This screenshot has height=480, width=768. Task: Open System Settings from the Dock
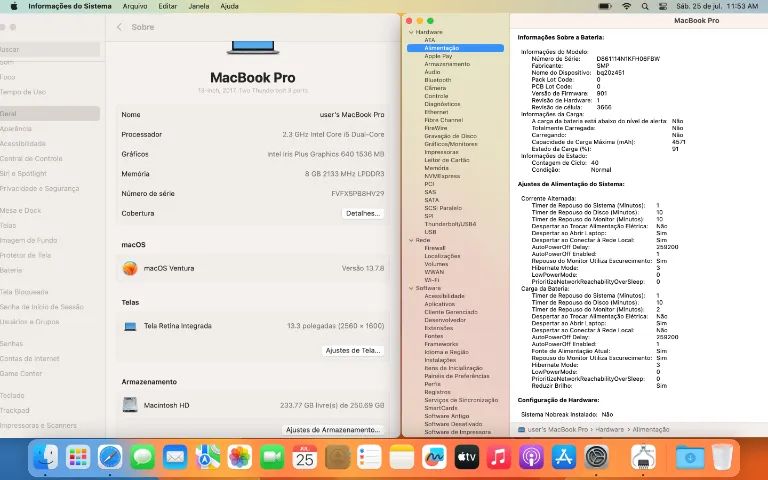pos(596,457)
